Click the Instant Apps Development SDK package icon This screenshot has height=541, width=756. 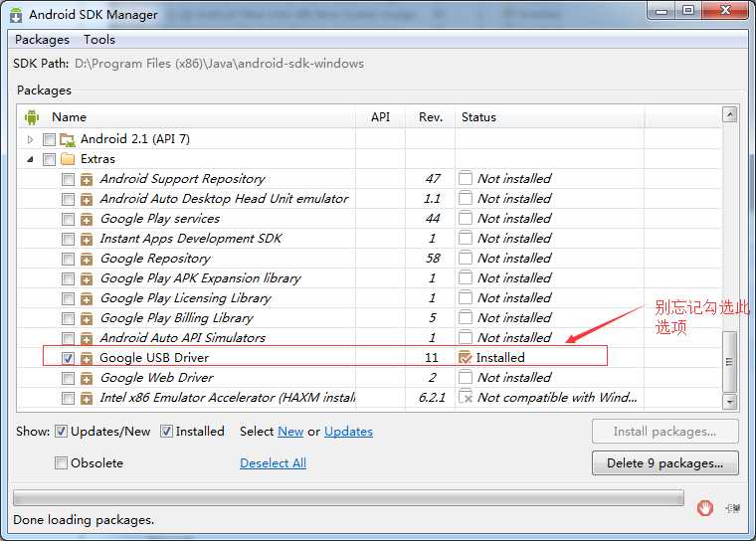(x=87, y=239)
